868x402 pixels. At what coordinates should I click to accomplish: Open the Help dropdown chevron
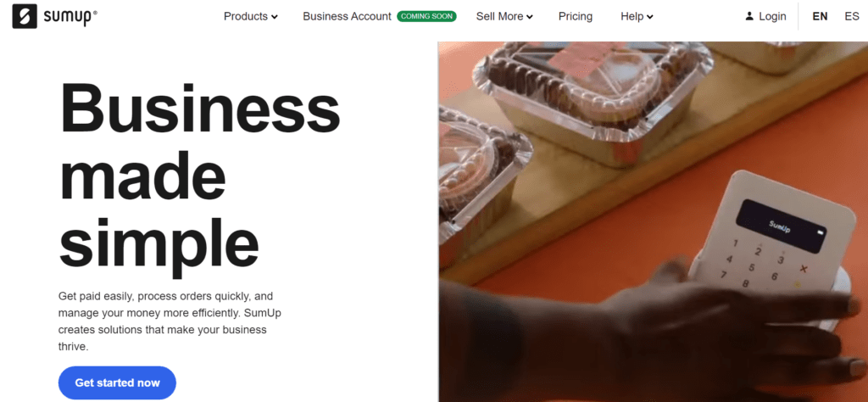point(650,17)
